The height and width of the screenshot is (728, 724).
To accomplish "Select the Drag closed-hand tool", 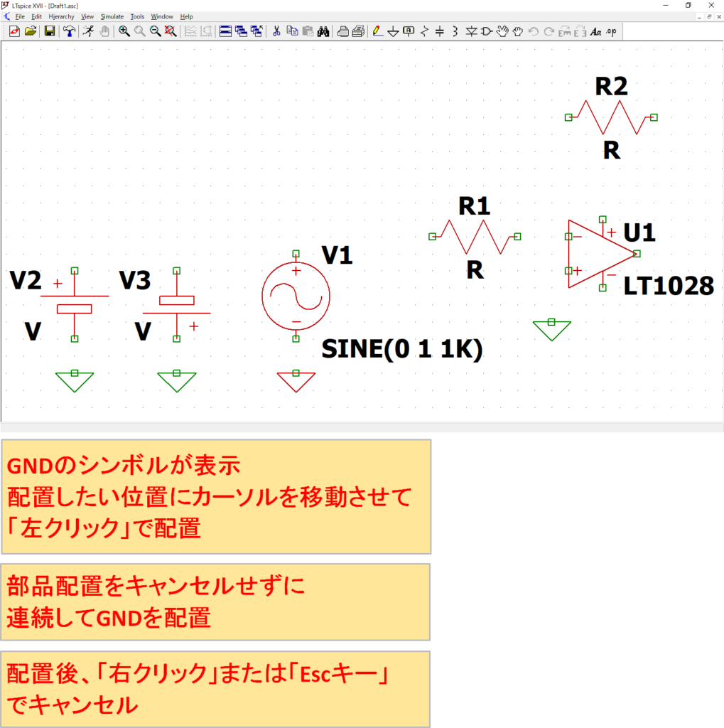I will click(x=518, y=31).
